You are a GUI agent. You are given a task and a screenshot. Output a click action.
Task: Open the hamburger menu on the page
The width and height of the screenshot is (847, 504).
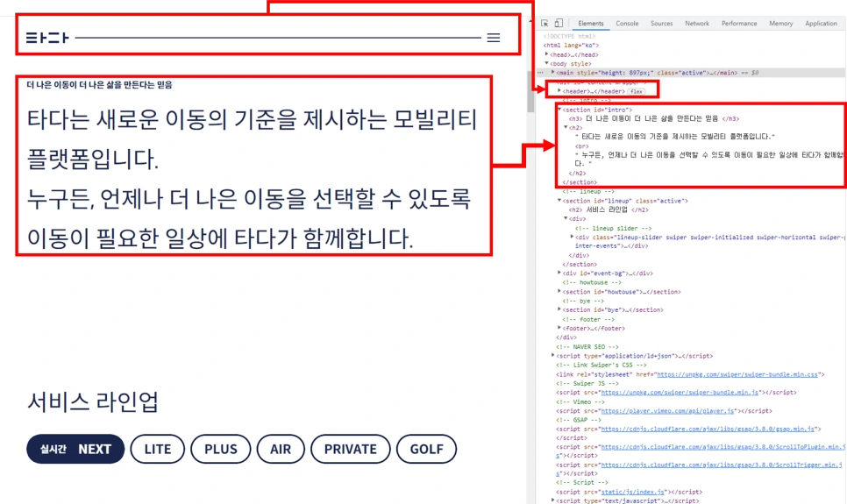point(493,38)
